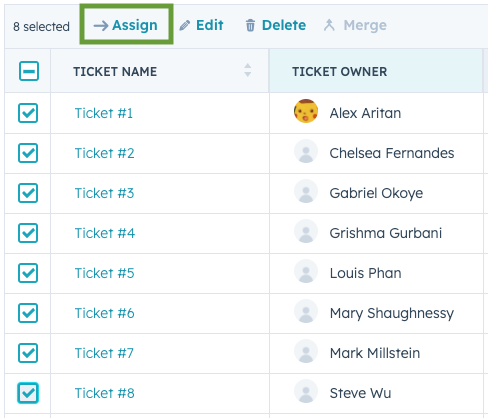The width and height of the screenshot is (488, 418).
Task: Click the Delete button text
Action: click(x=284, y=25)
